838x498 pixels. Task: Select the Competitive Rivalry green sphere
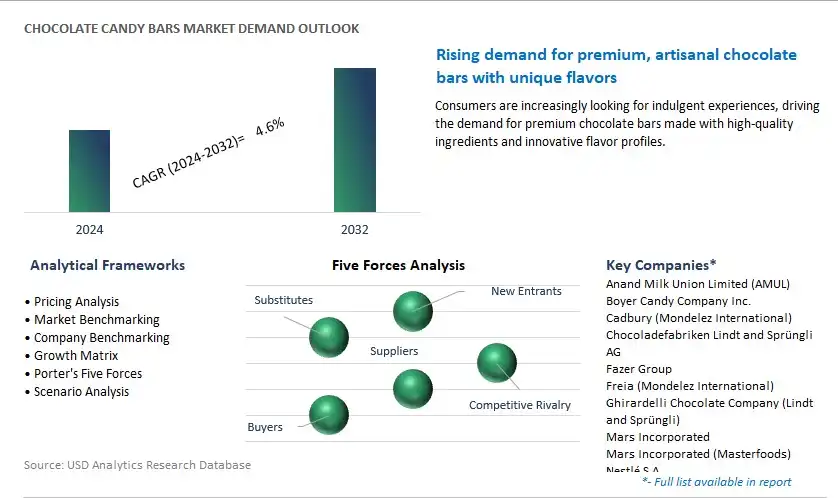point(496,363)
